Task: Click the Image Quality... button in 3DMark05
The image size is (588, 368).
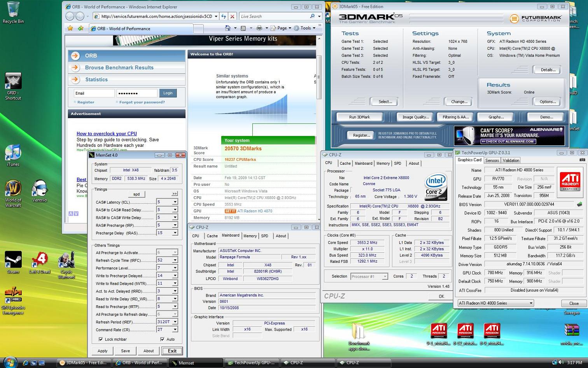Action: pyautogui.click(x=415, y=117)
